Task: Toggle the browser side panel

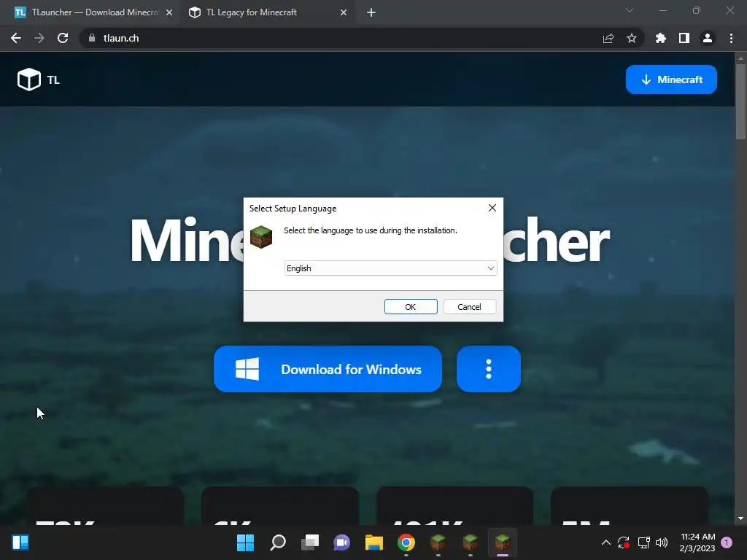Action: 684,38
